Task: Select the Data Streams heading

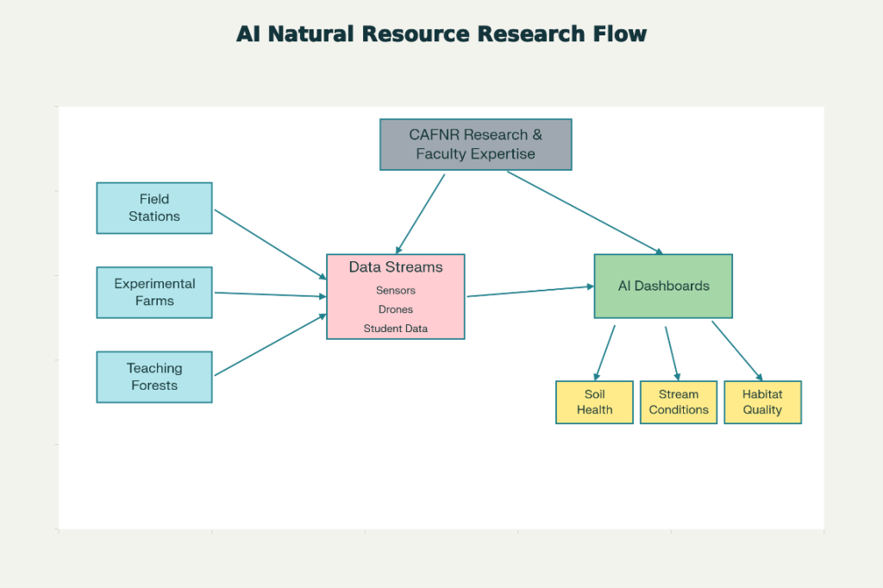Action: (396, 267)
